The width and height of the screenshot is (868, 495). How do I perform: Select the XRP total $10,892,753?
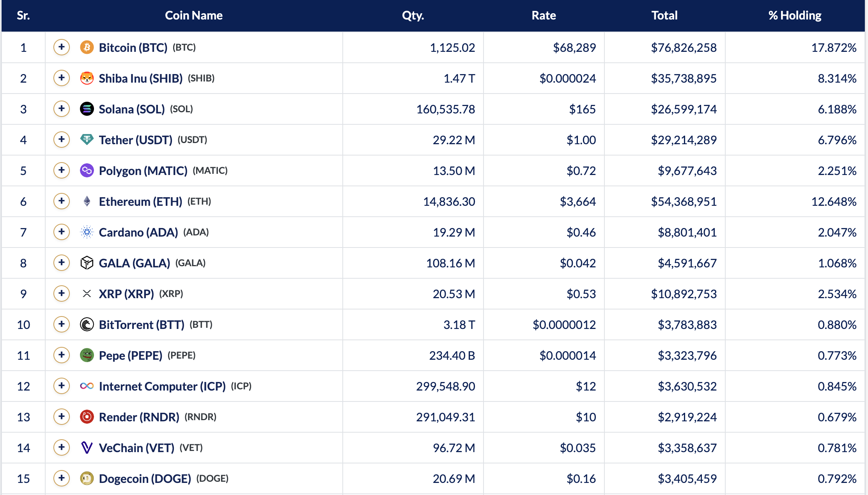(x=684, y=294)
